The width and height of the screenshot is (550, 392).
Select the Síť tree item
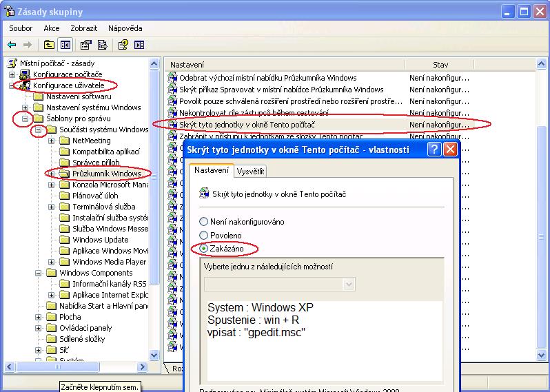(64, 350)
